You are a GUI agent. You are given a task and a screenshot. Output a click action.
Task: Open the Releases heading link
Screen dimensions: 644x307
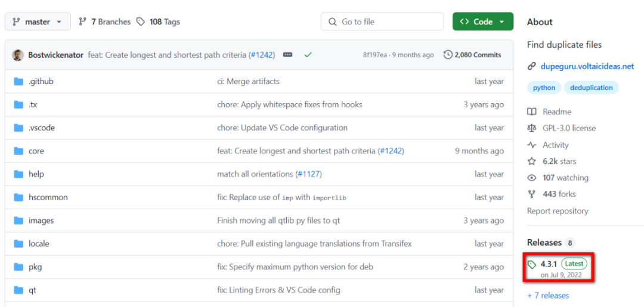click(544, 243)
